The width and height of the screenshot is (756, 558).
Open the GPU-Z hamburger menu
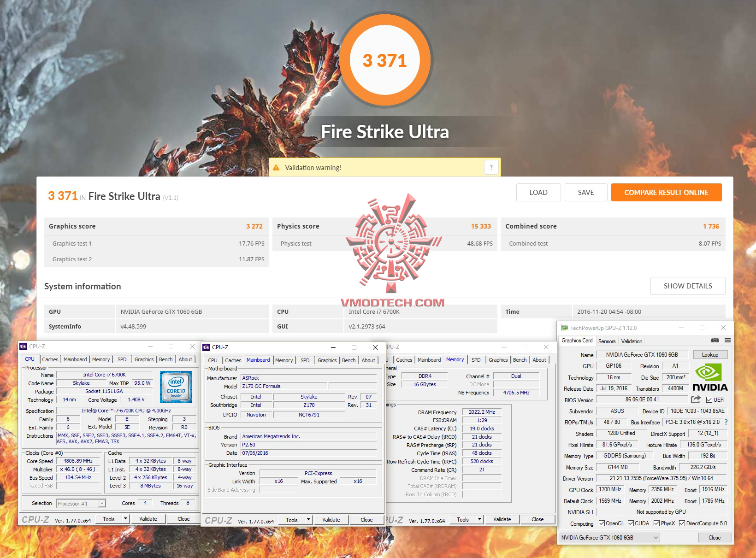pos(727,341)
